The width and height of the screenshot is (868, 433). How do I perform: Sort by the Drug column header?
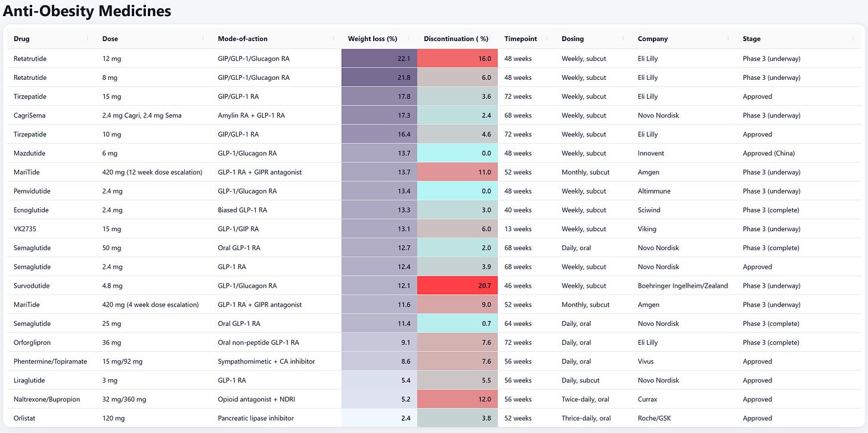(21, 39)
